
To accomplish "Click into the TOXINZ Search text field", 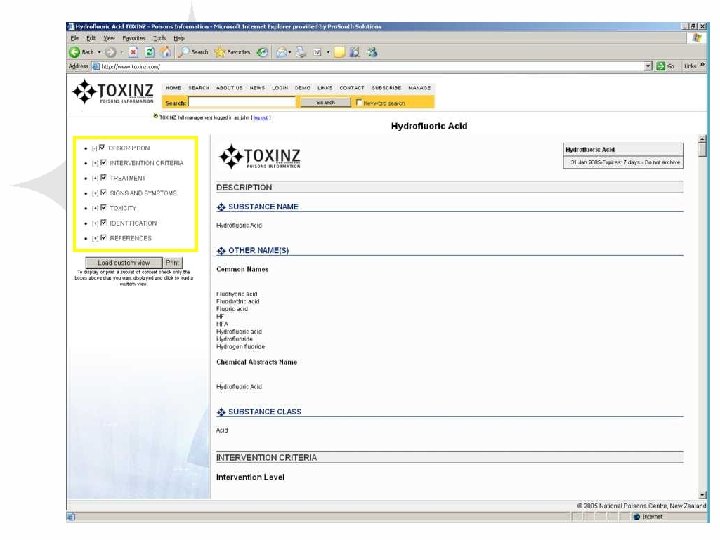I will (x=242, y=102).
